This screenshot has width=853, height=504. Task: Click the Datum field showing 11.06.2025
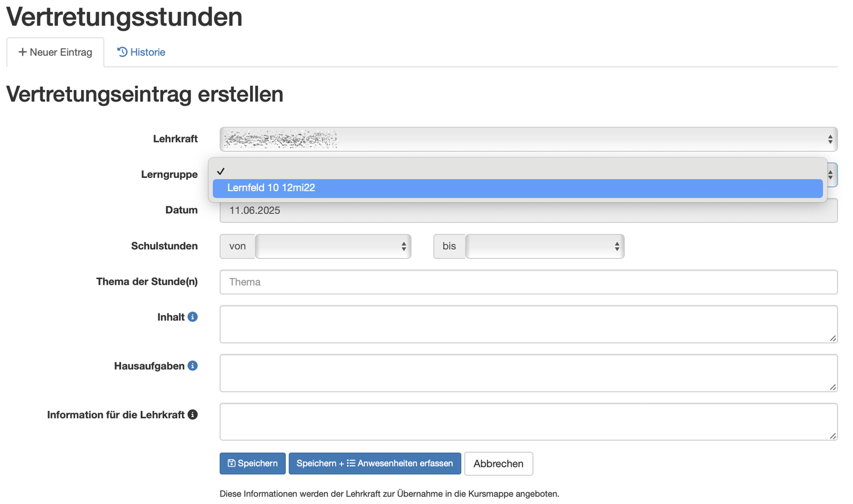point(528,211)
